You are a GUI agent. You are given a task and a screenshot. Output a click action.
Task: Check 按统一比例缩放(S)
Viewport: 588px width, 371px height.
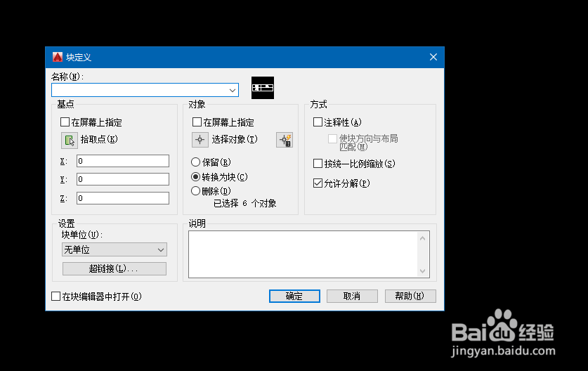[318, 164]
